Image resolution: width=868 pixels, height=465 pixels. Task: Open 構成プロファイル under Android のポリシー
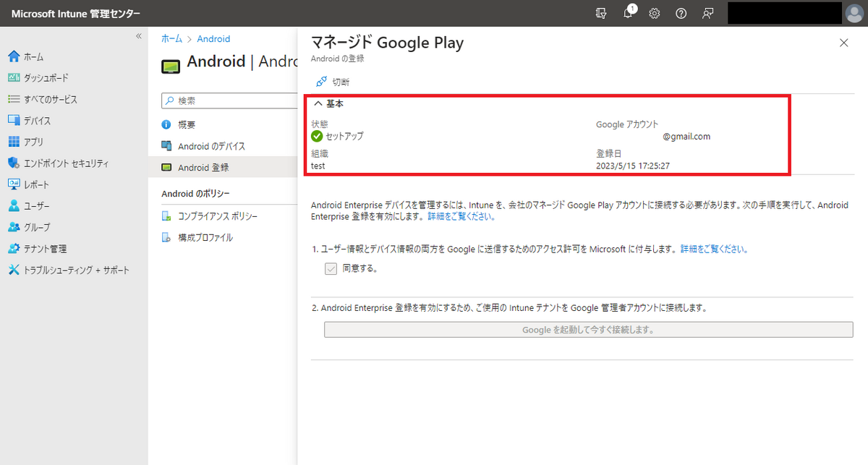pos(205,237)
